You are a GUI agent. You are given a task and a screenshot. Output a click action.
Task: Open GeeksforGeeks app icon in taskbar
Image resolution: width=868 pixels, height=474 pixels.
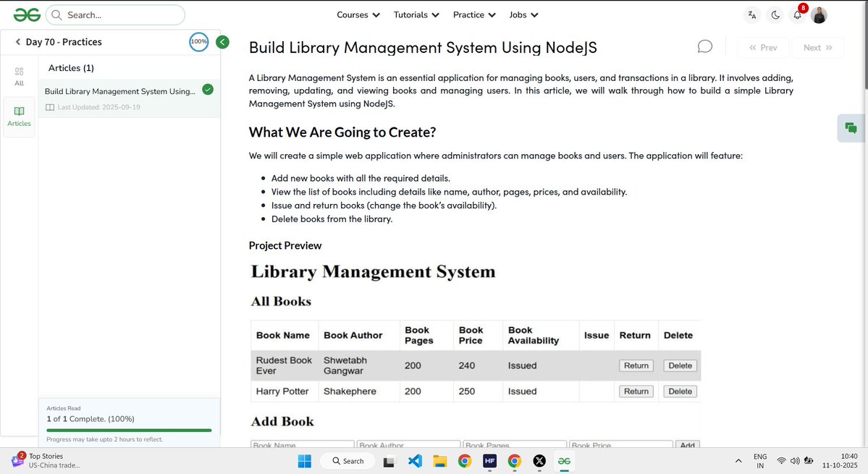[564, 461]
